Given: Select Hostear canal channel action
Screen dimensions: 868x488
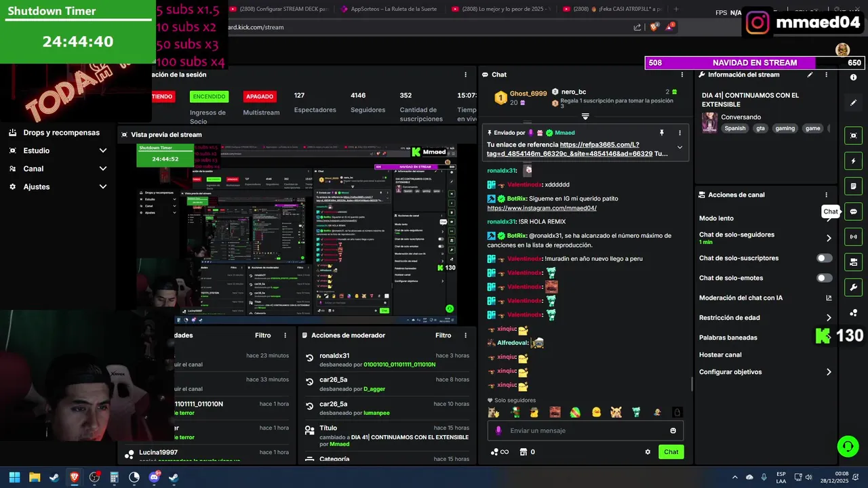Looking at the screenshot, I should [x=720, y=354].
